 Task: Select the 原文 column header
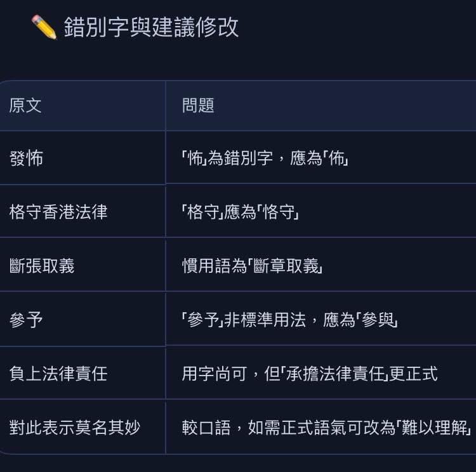[25, 105]
